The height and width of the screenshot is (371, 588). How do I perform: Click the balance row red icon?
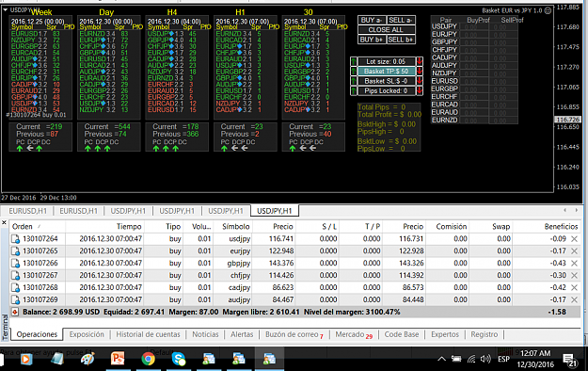coord(15,312)
